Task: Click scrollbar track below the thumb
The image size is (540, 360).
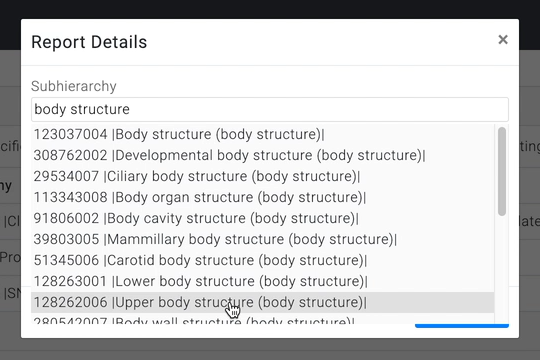Action: tap(502, 269)
